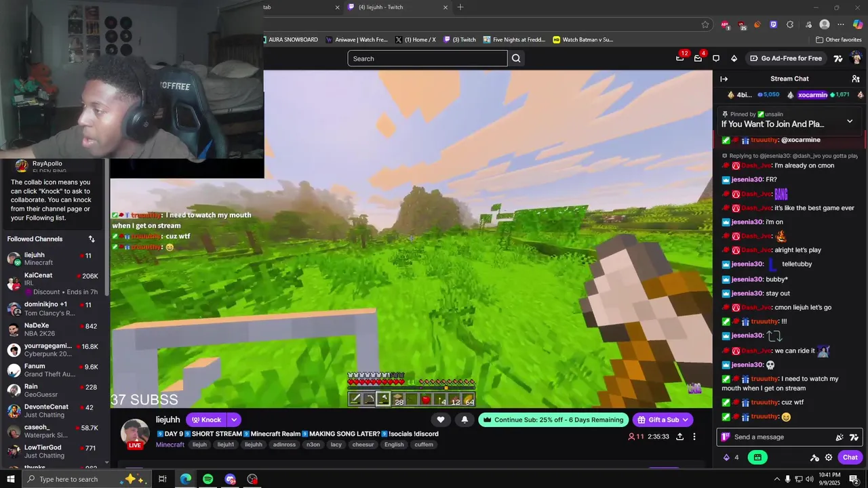Open the Other favorites folder
Viewport: 868px width, 488px height.
(838, 39)
